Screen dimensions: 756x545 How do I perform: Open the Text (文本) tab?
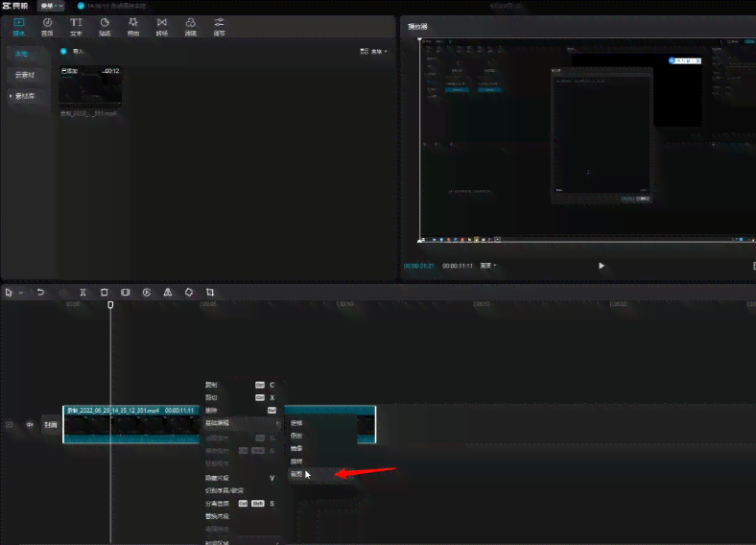click(x=76, y=27)
